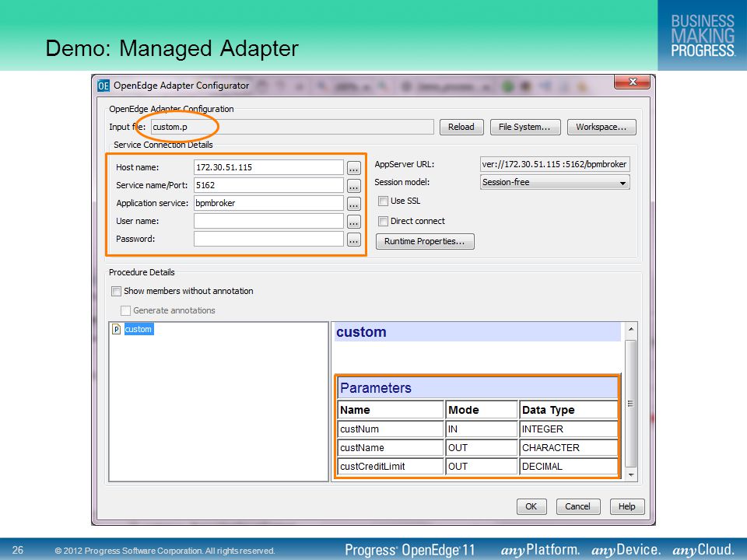Browse the Workspace for a file

601,127
